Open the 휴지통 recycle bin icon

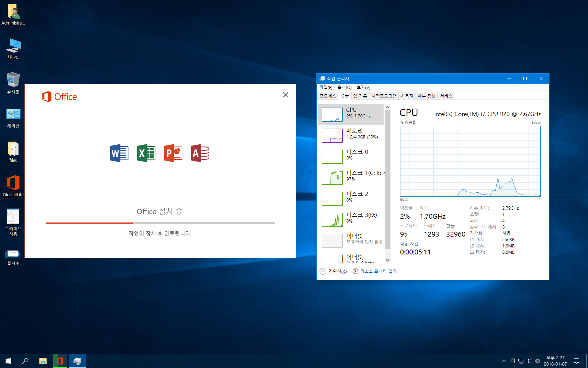click(x=13, y=83)
